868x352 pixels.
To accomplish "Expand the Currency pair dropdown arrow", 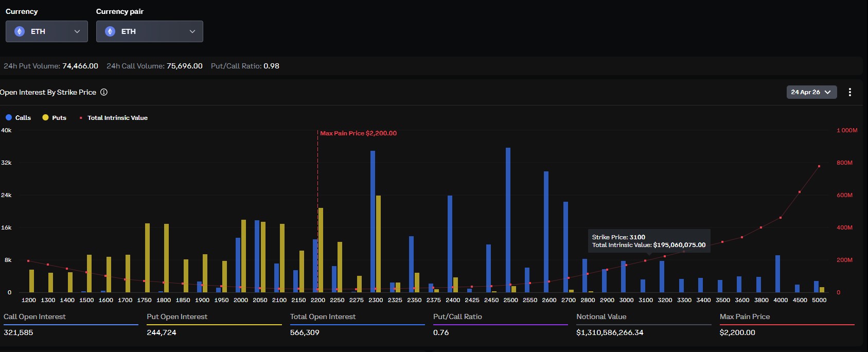I will point(192,31).
